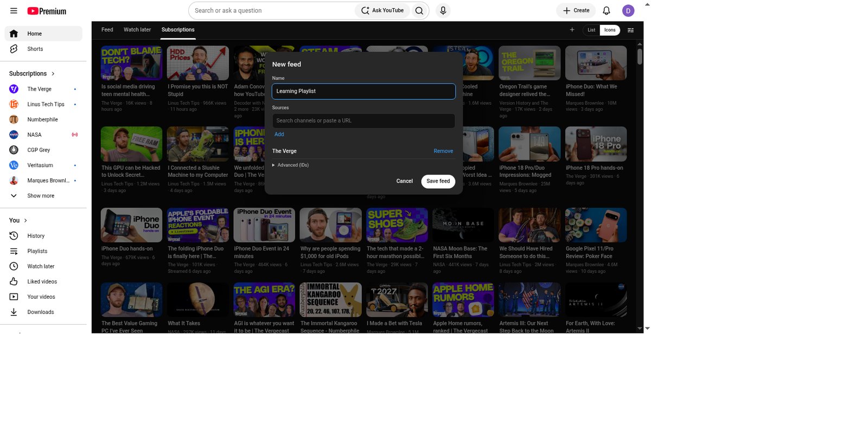Open Marques Brownlee channel in sidebar

43,181
